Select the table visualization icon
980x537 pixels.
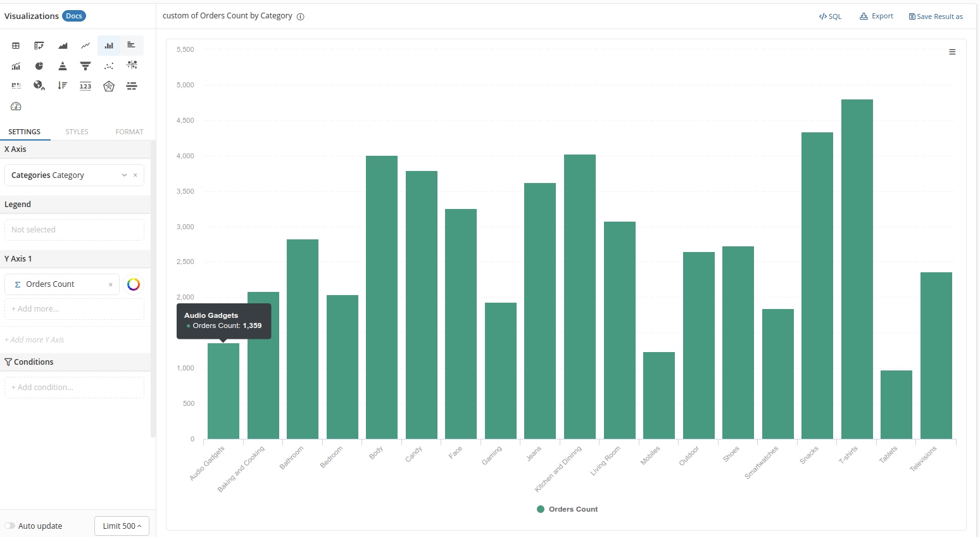tap(16, 46)
